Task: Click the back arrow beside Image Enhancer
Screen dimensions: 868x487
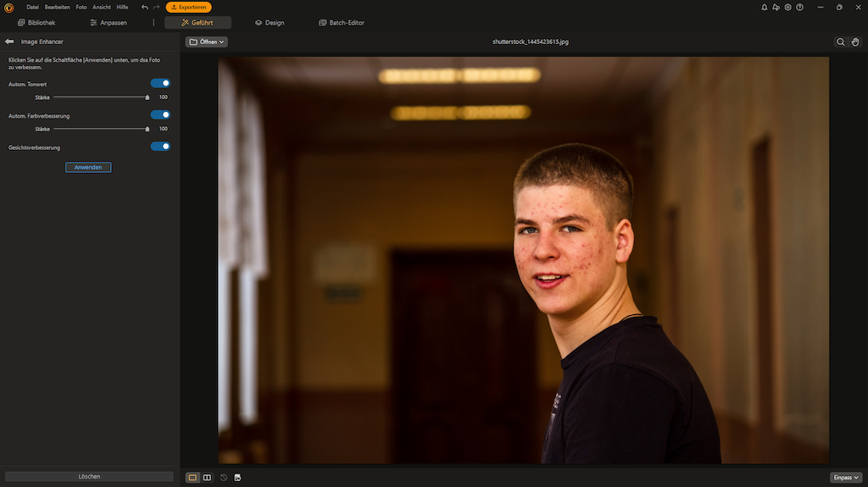Action: (9, 42)
